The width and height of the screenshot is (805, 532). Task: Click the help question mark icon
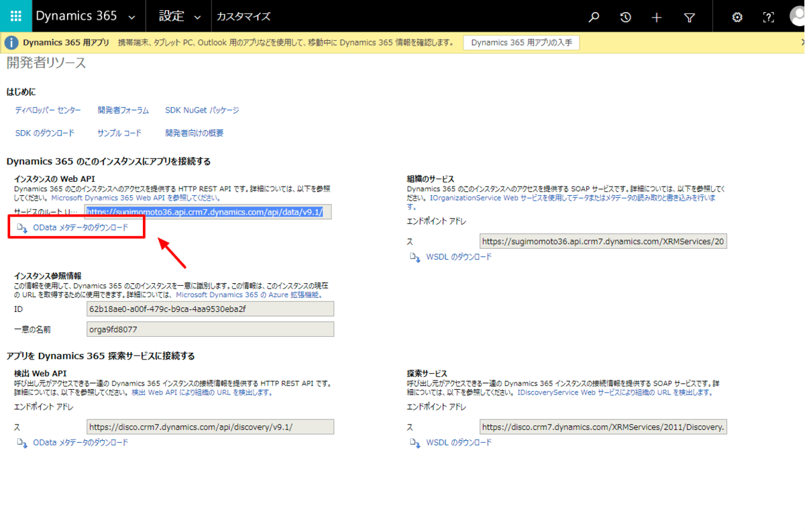pos(769,17)
